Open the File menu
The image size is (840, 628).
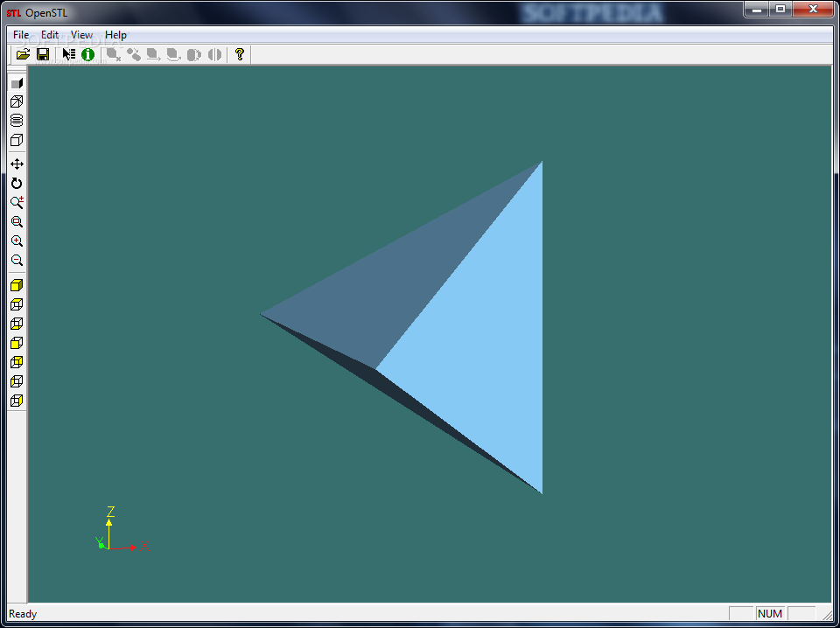coord(21,35)
